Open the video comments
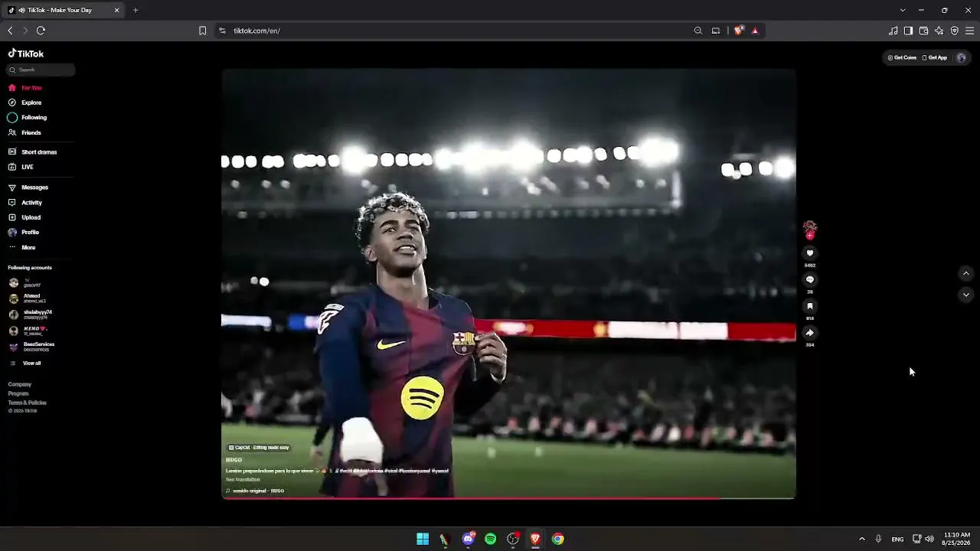The width and height of the screenshot is (980, 551). coord(810,280)
